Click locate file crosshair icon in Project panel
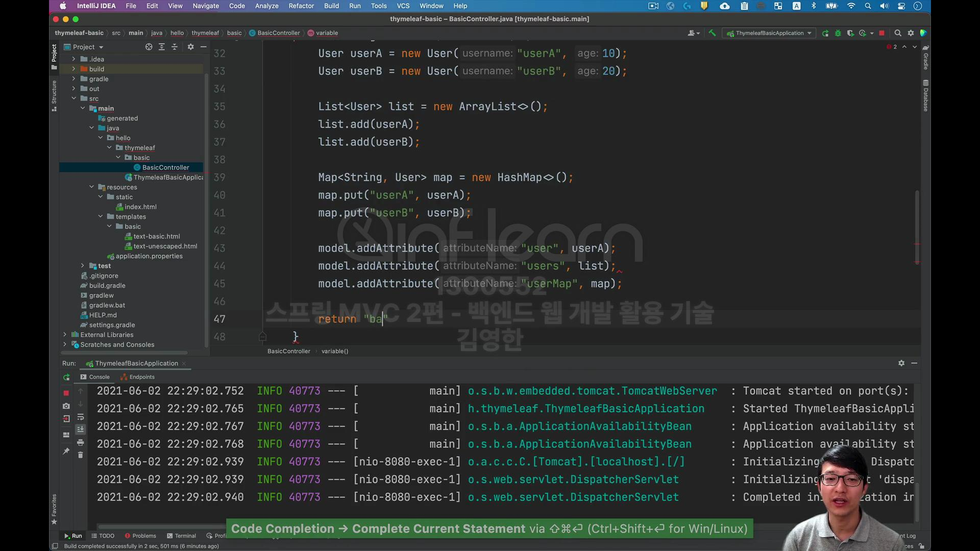Viewport: 980px width, 551px height. coord(149,47)
